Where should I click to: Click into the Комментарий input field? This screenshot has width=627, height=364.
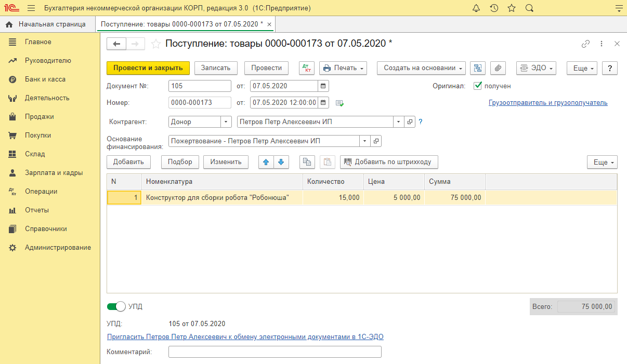click(275, 352)
